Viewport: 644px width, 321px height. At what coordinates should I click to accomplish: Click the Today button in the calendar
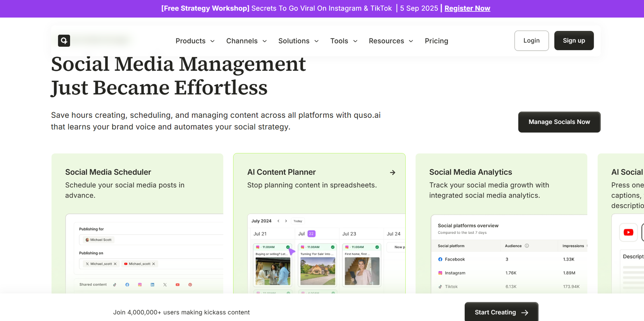[x=298, y=221]
